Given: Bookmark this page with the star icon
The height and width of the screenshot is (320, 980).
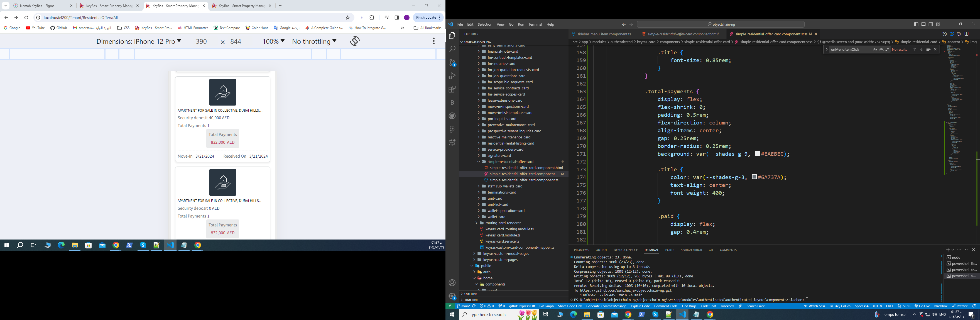Looking at the screenshot, I should pyautogui.click(x=347, y=18).
